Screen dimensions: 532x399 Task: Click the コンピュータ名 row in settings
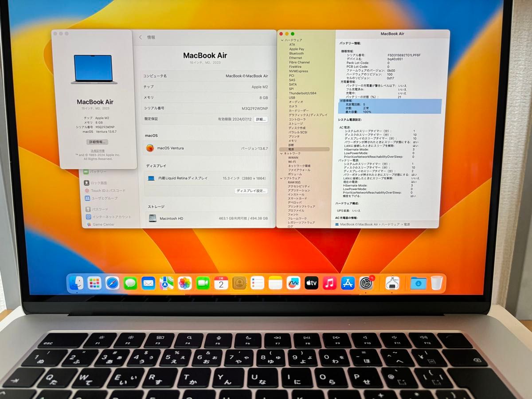[x=206, y=76]
